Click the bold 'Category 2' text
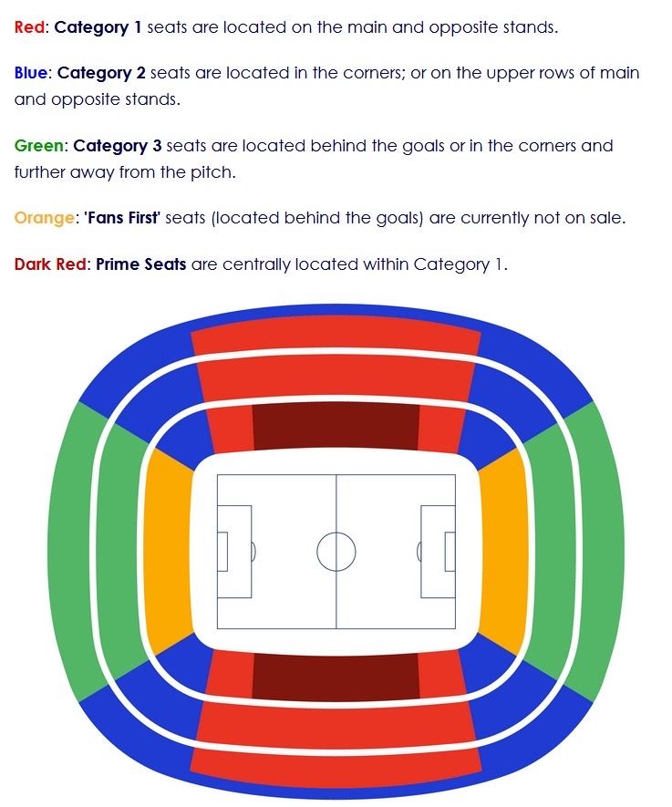 [x=101, y=73]
